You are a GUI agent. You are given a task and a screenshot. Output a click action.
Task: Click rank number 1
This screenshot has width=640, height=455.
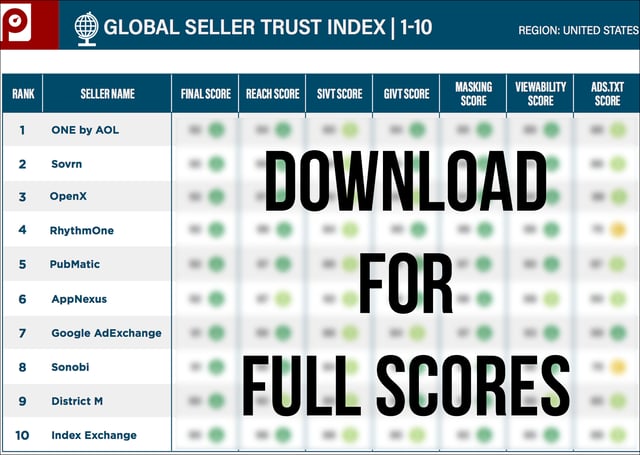22,130
